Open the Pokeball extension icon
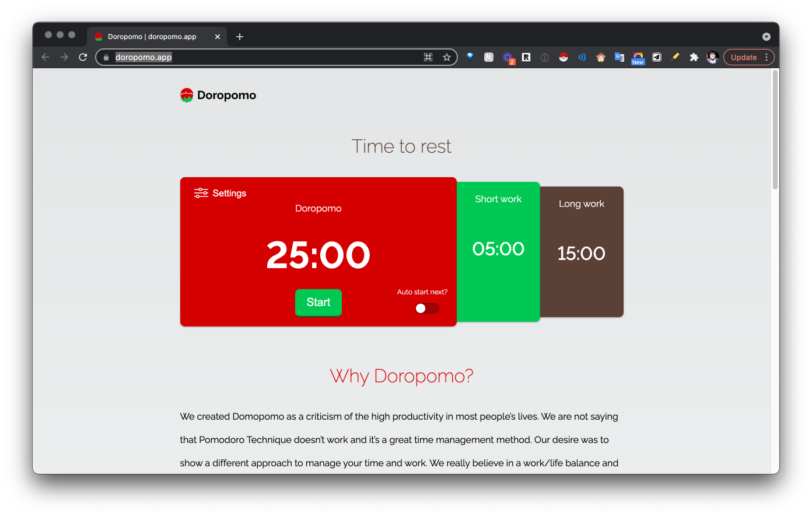Viewport: 812px width, 517px height. pyautogui.click(x=563, y=57)
